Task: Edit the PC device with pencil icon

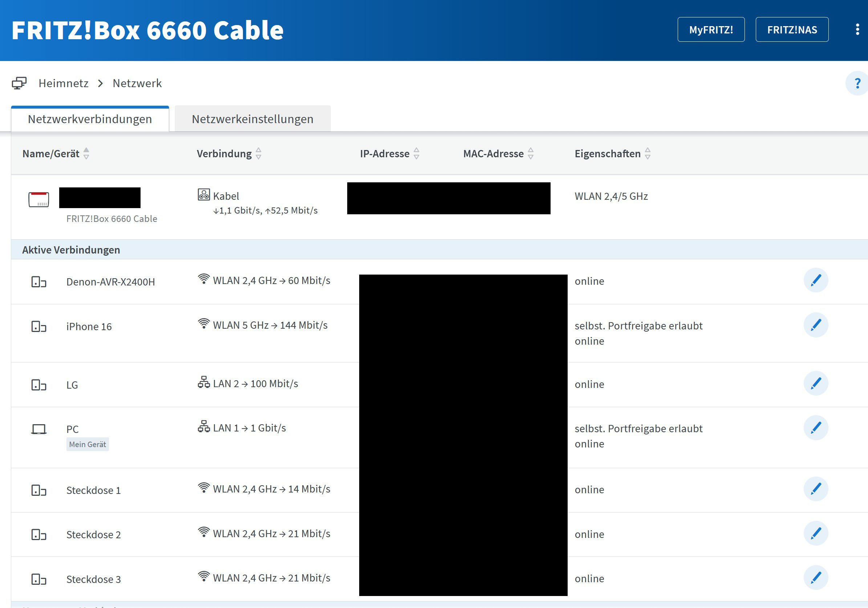Action: (815, 428)
